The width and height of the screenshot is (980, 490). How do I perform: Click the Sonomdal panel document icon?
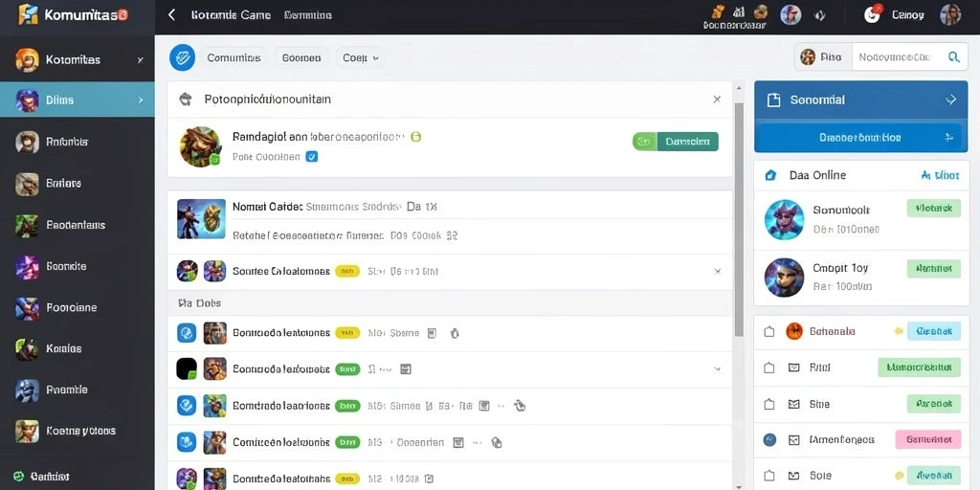tap(773, 100)
